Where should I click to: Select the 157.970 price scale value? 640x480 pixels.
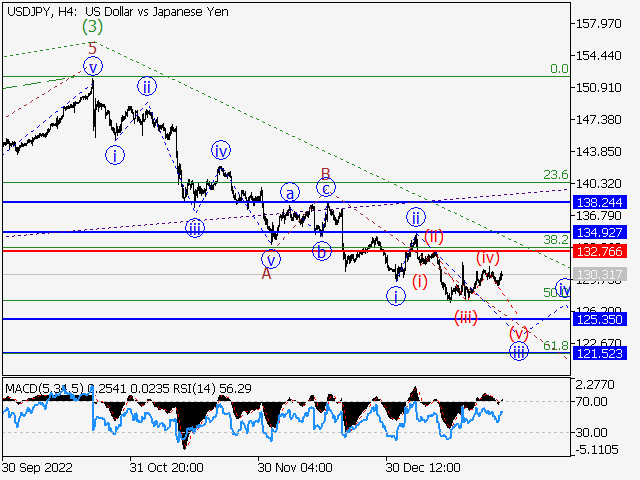tap(598, 24)
